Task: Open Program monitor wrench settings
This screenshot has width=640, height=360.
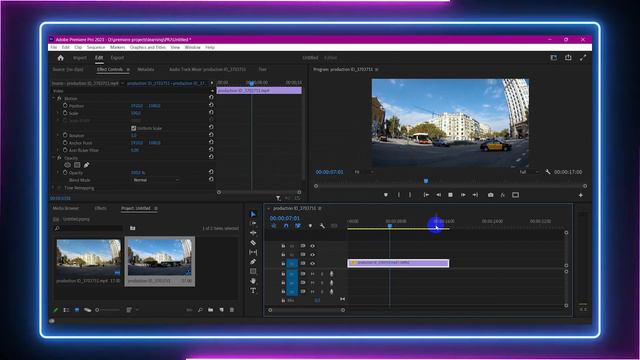Action: [548, 172]
